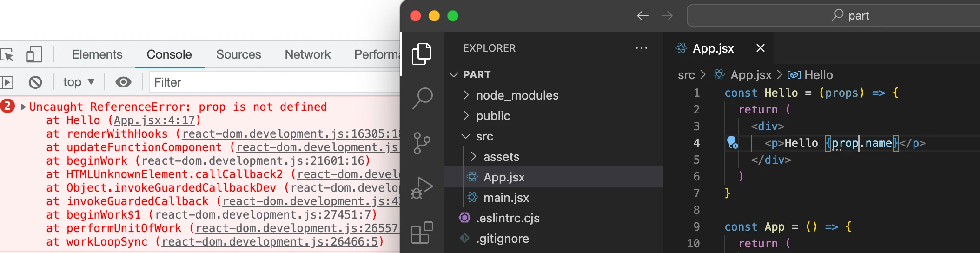The width and height of the screenshot is (980, 253).
Task: Open the Explorer view in VS Code activity bar
Action: 422,54
